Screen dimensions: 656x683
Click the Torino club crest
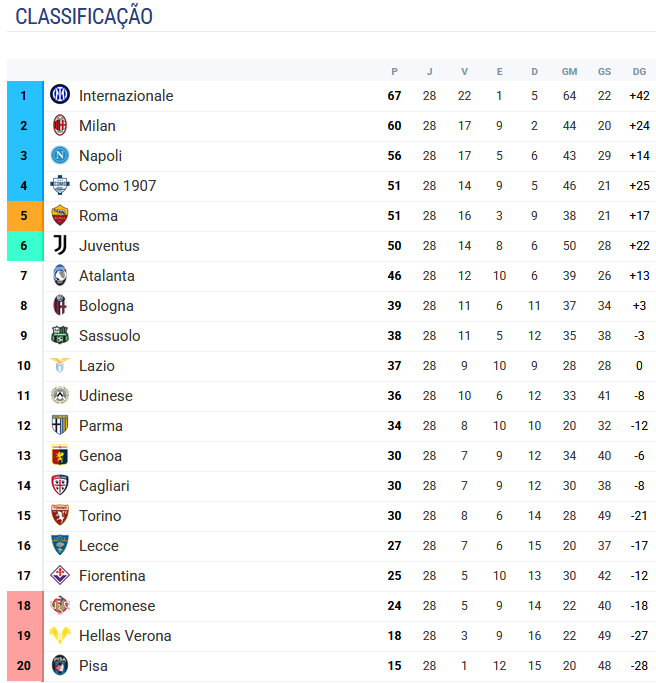[60, 515]
